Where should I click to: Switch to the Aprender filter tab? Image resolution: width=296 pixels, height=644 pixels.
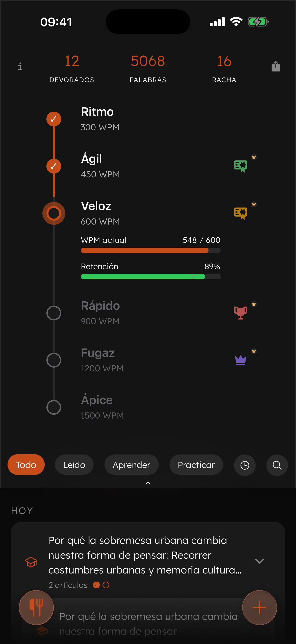coord(131,465)
